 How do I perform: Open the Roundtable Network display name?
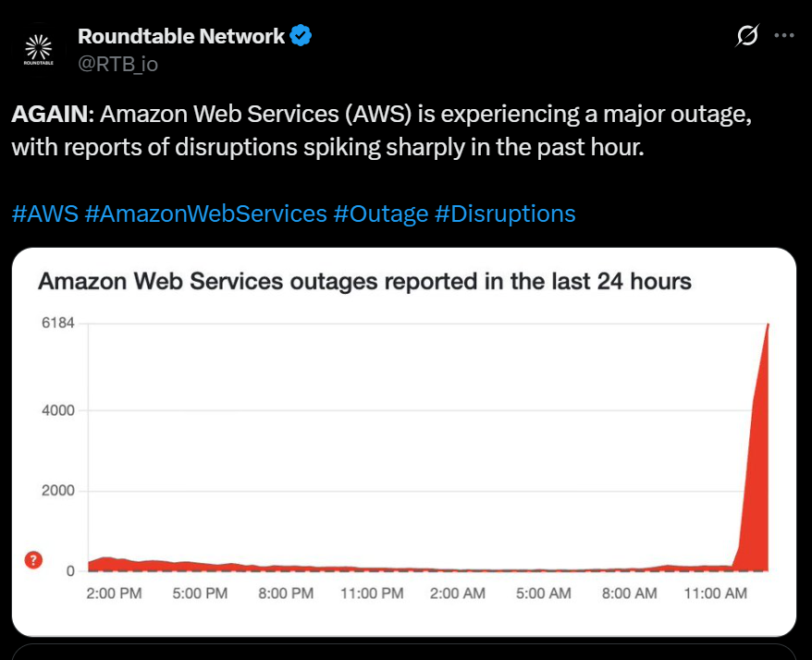[x=181, y=37]
